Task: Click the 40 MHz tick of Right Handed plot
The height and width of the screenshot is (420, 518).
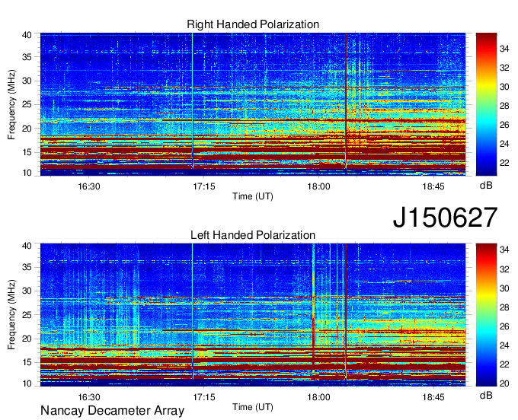Action: point(27,35)
